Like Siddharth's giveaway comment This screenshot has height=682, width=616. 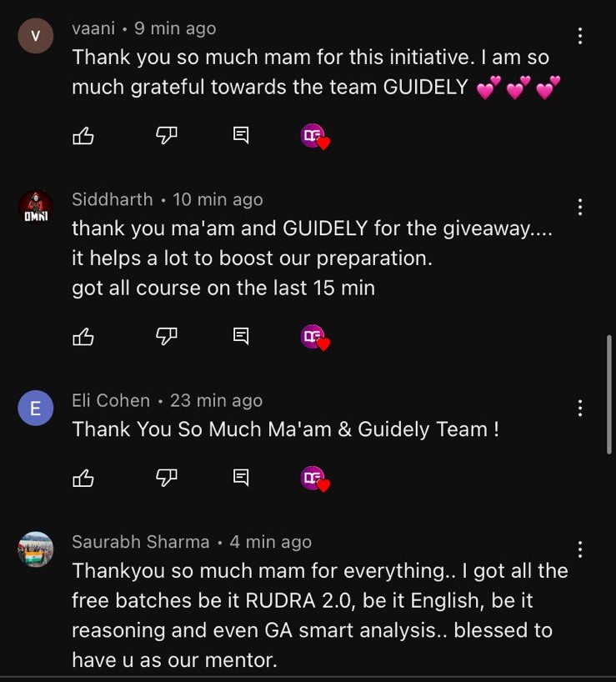coord(83,337)
